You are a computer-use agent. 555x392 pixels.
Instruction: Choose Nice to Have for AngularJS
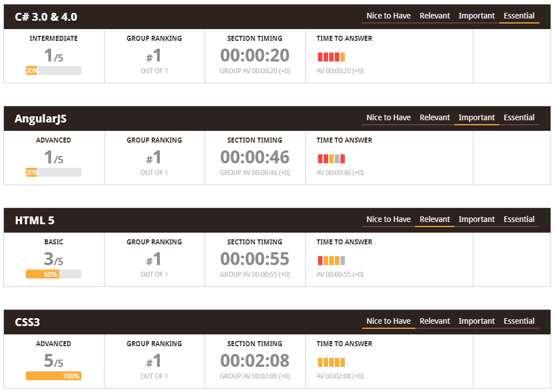pos(388,117)
